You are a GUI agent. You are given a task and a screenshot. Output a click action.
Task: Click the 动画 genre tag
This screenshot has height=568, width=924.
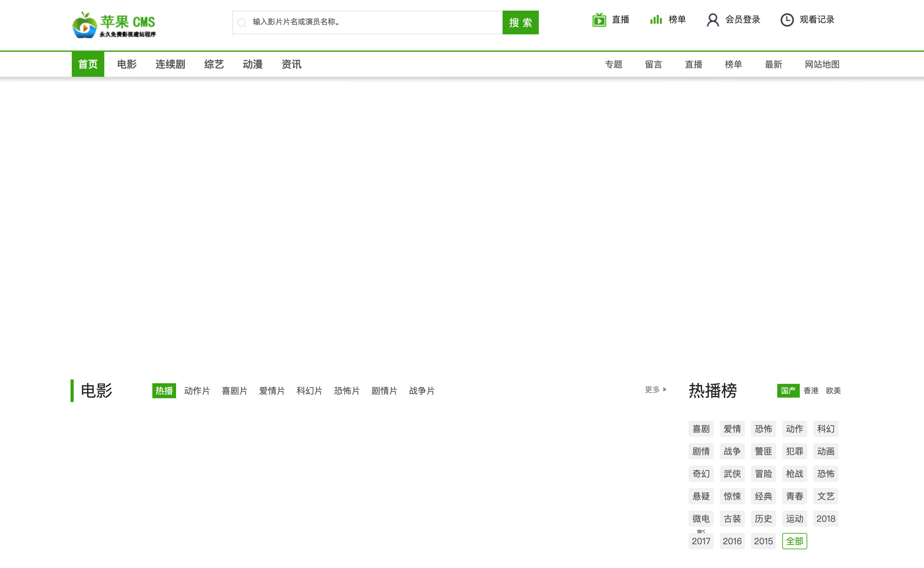click(x=826, y=451)
